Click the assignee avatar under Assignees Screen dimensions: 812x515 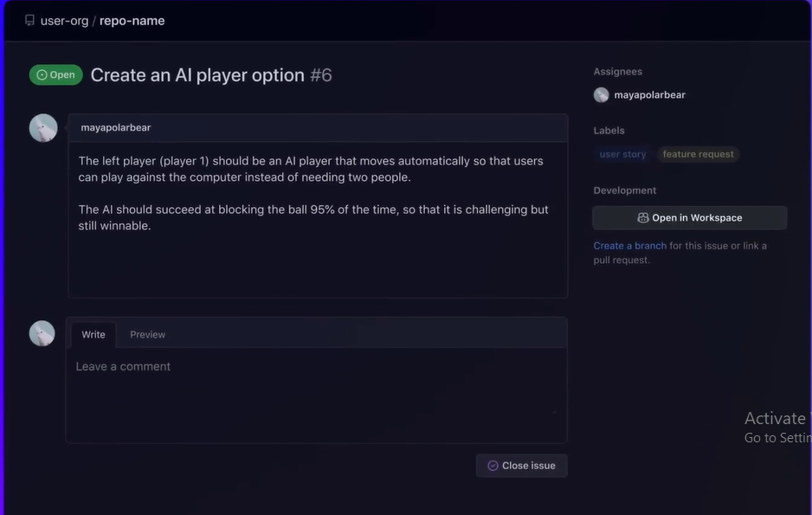coord(602,95)
